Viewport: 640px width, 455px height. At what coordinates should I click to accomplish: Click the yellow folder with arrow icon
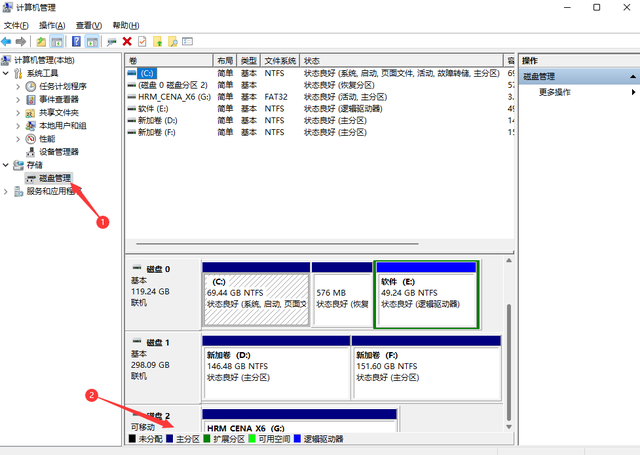[x=158, y=42]
